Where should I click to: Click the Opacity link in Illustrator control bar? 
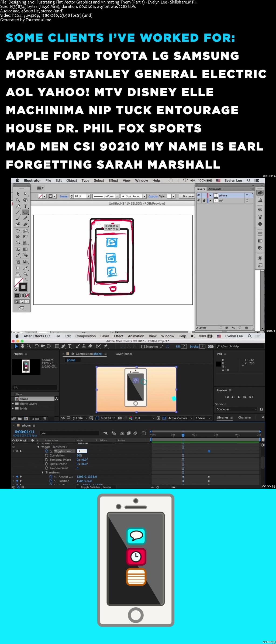pyautogui.click(x=153, y=196)
